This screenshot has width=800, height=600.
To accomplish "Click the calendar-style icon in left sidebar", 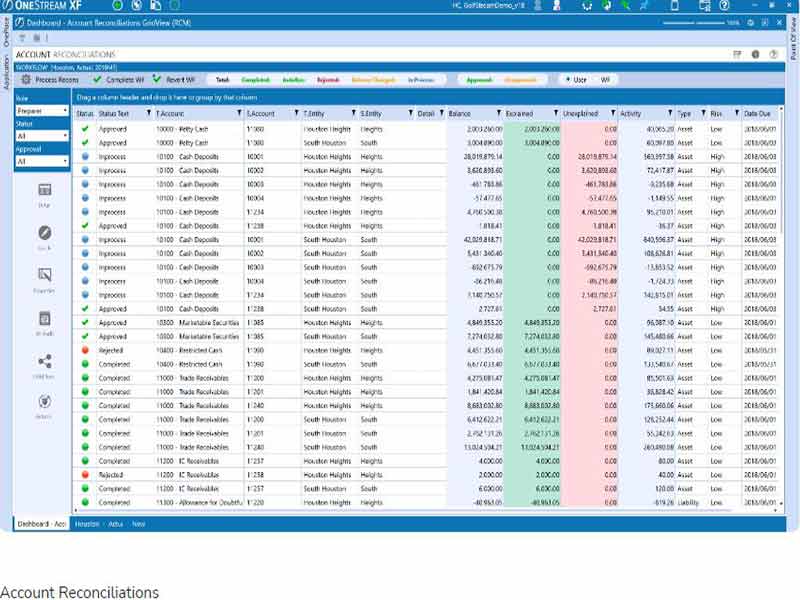I will pos(44,318).
